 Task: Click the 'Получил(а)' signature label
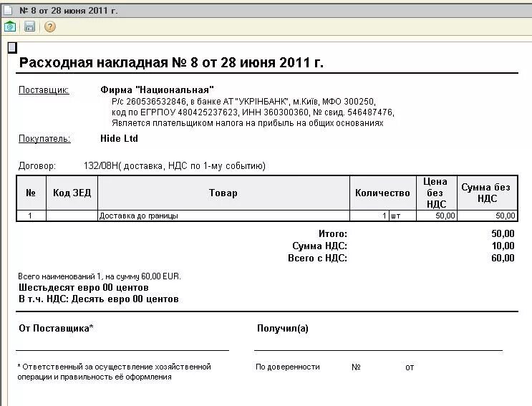283,329
